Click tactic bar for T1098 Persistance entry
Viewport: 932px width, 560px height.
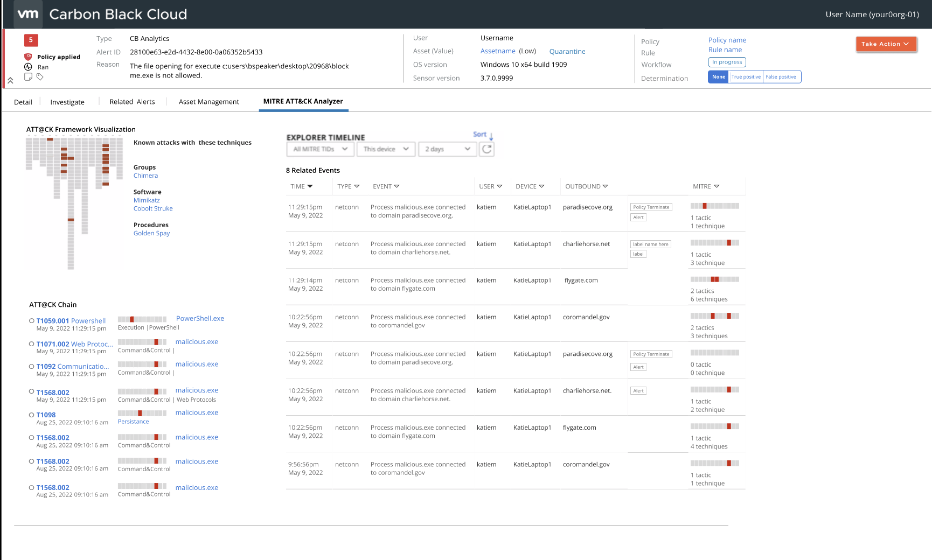[x=142, y=413]
